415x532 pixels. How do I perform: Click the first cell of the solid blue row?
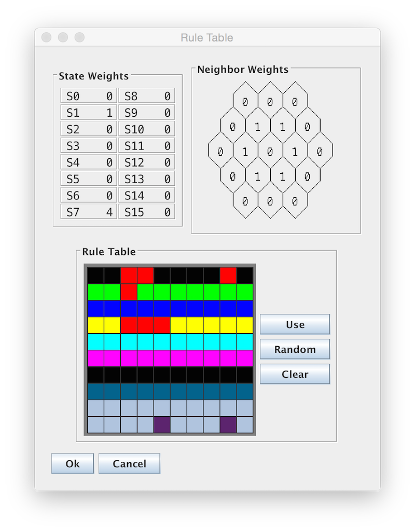tap(95, 308)
